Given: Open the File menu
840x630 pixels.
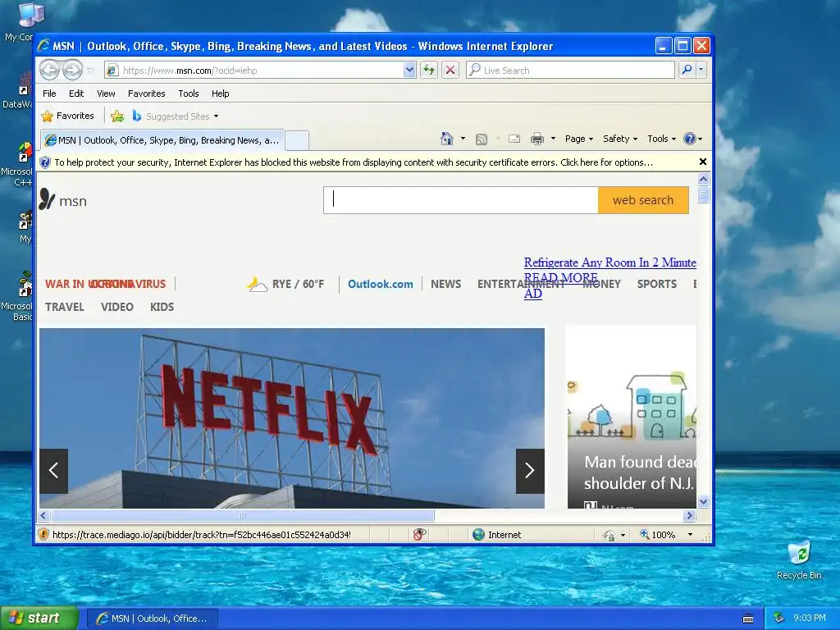Looking at the screenshot, I should [49, 94].
